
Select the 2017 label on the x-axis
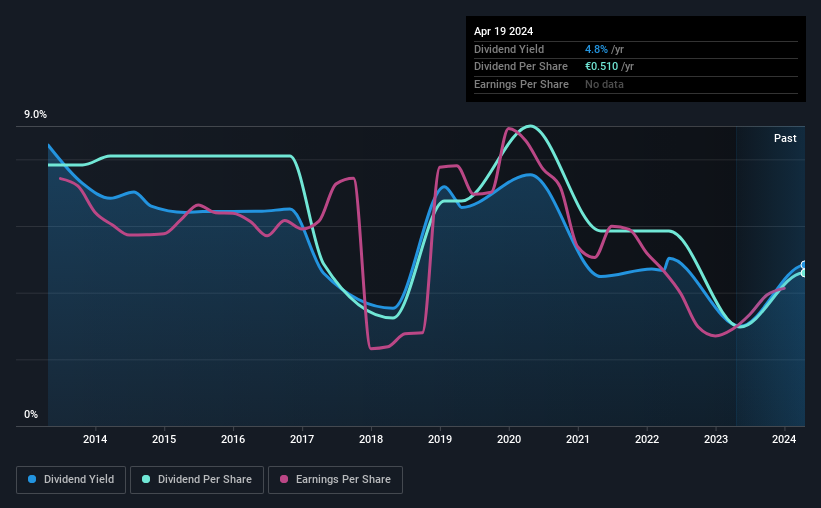[x=302, y=439]
